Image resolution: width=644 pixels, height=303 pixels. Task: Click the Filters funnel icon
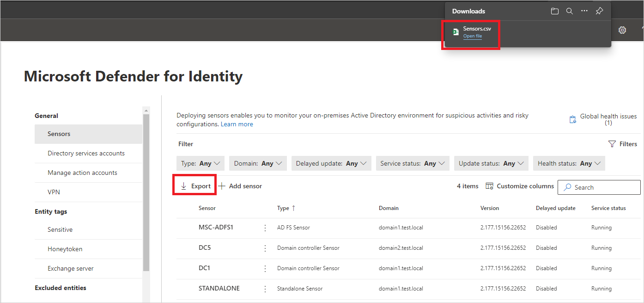[x=612, y=144]
